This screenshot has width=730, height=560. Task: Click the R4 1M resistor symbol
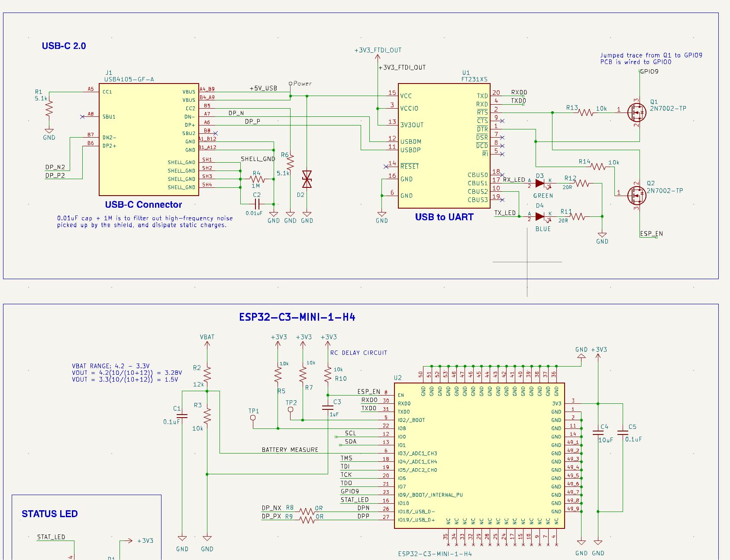[x=257, y=179]
